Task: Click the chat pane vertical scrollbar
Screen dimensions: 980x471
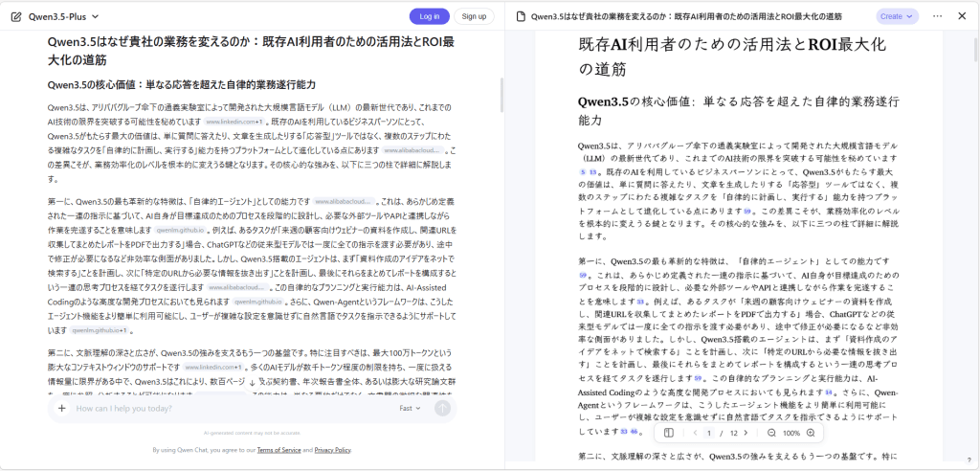Action: point(501,94)
